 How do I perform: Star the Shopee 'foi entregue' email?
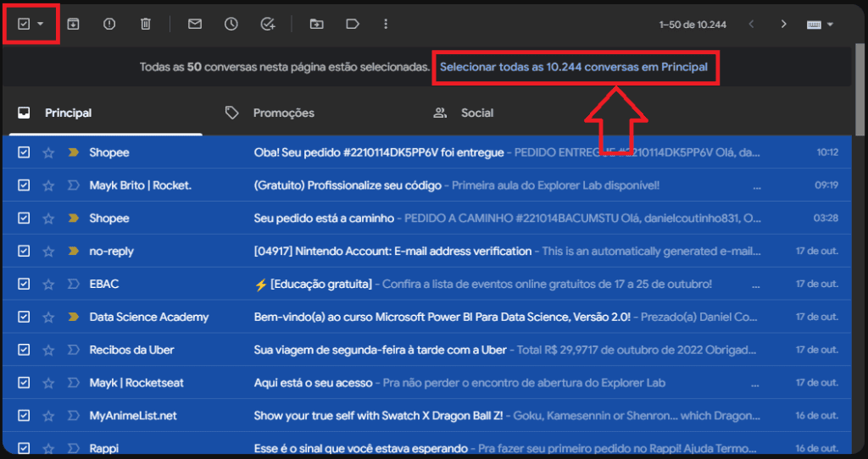click(48, 152)
